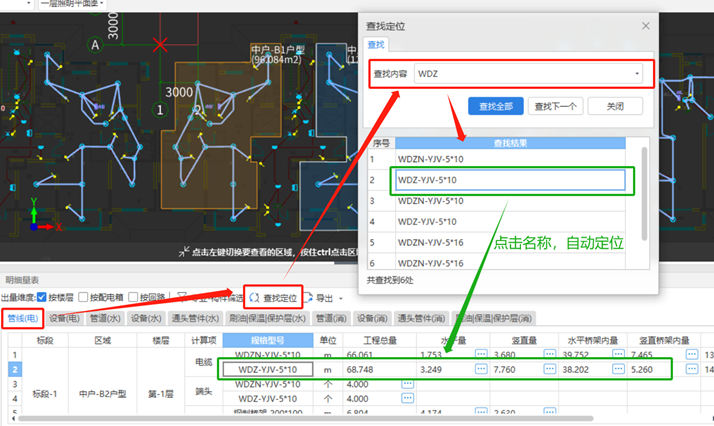The image size is (714, 426).
Task: Click the 查找全部 button
Action: 495,105
